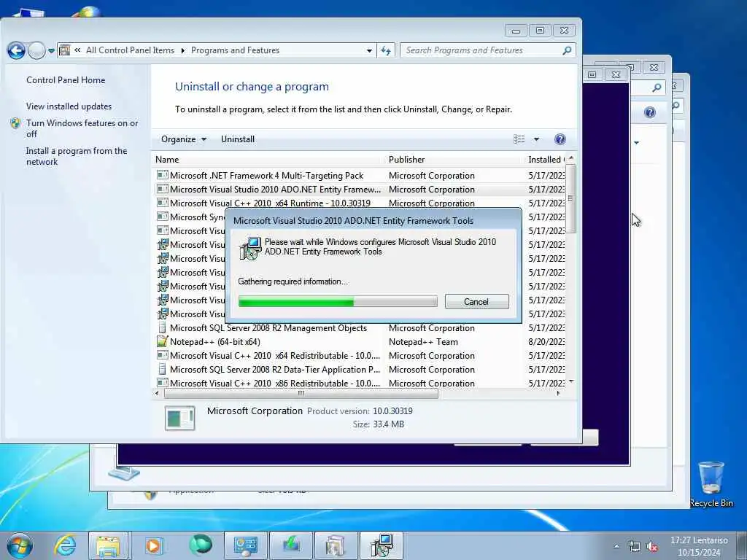
Task: Select SQL Server 2008 R2 Data-Tier Application row
Action: click(360, 369)
